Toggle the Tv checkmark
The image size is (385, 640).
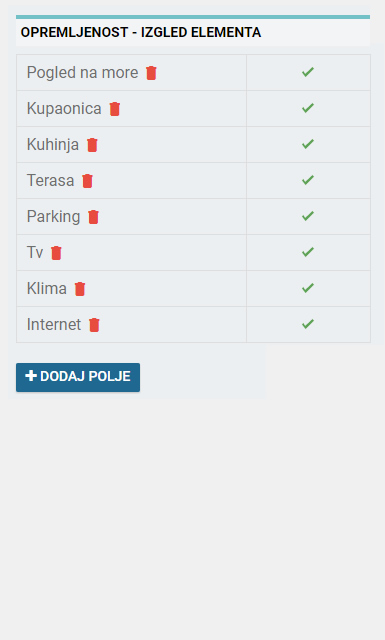coord(308,252)
